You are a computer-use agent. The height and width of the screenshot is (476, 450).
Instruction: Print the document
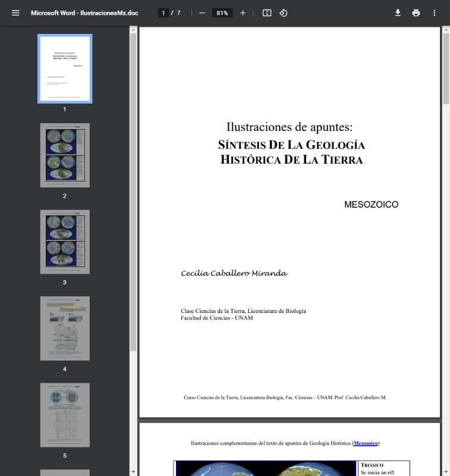tap(416, 13)
